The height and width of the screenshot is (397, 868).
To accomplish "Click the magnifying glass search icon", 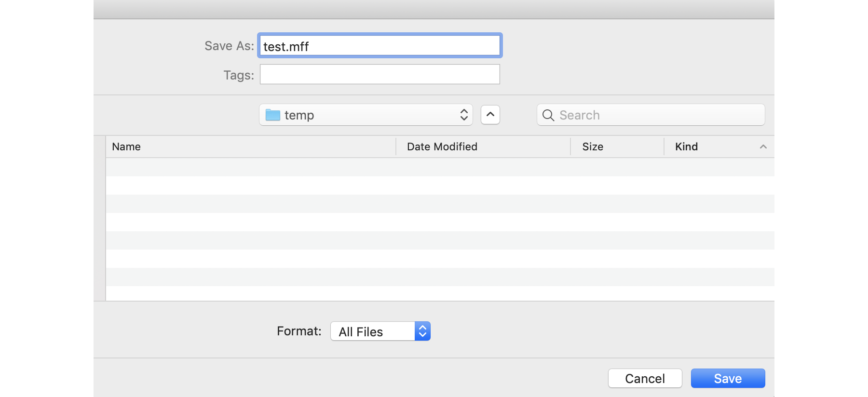I will point(548,115).
